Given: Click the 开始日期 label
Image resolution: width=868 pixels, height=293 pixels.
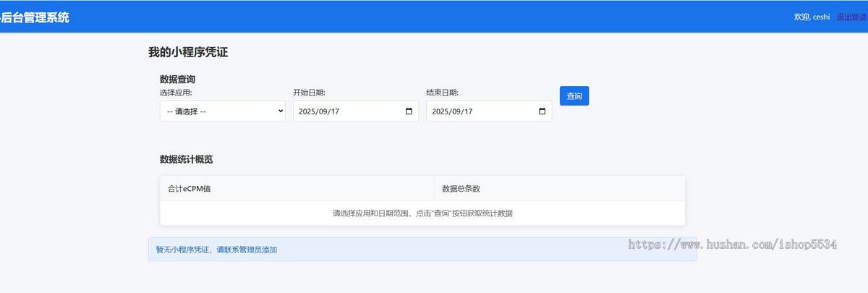Looking at the screenshot, I should pyautogui.click(x=309, y=93).
